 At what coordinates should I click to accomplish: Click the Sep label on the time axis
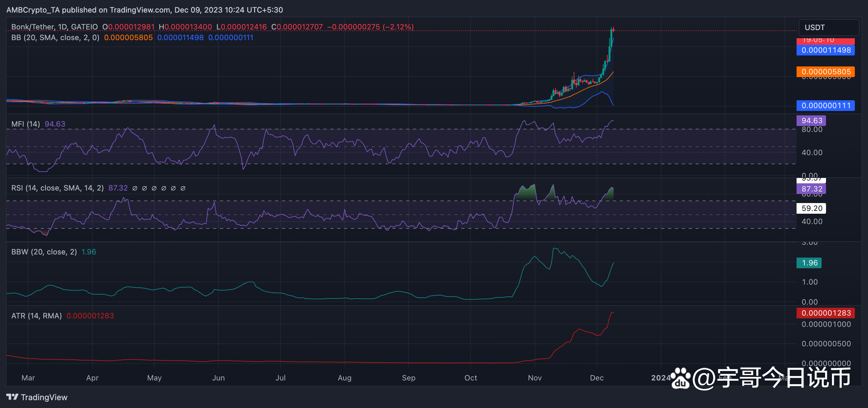(x=409, y=378)
